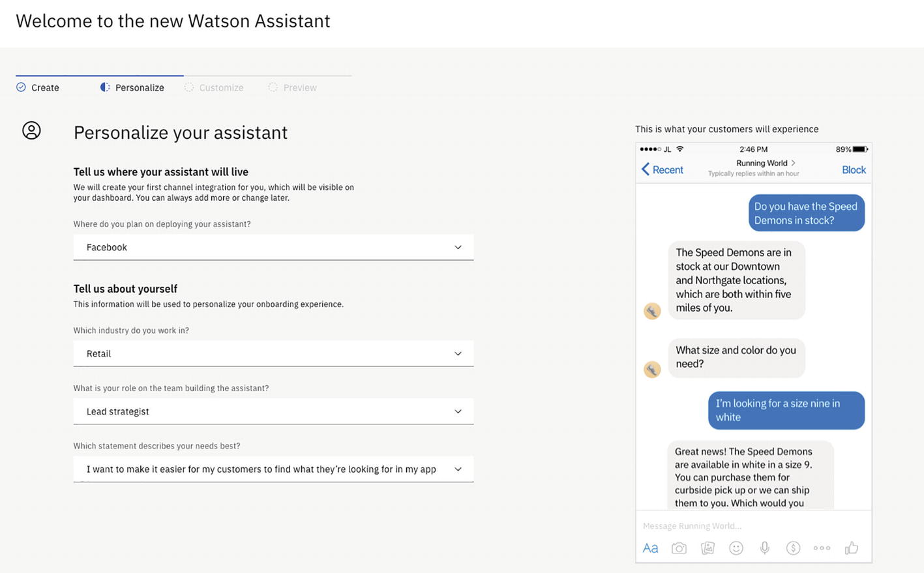Select the Personalize step tab
924x573 pixels.
pos(132,87)
